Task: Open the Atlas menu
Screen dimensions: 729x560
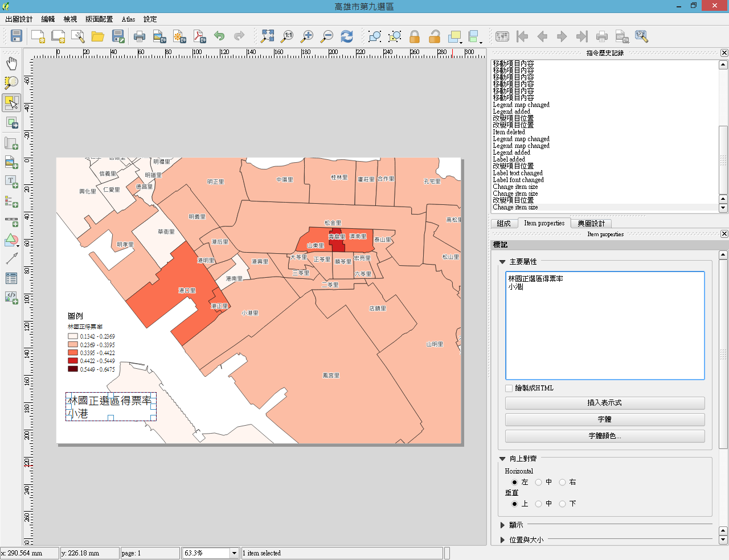Action: point(128,19)
